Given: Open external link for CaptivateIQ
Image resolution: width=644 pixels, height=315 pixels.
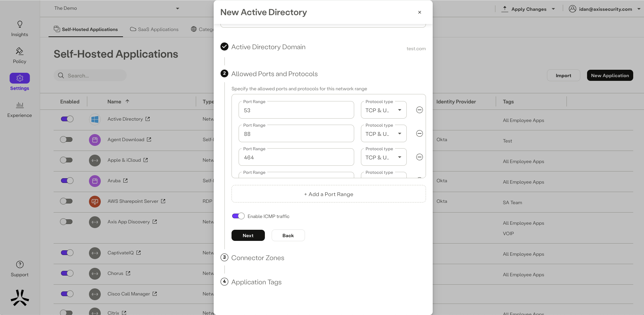Looking at the screenshot, I should (139, 253).
